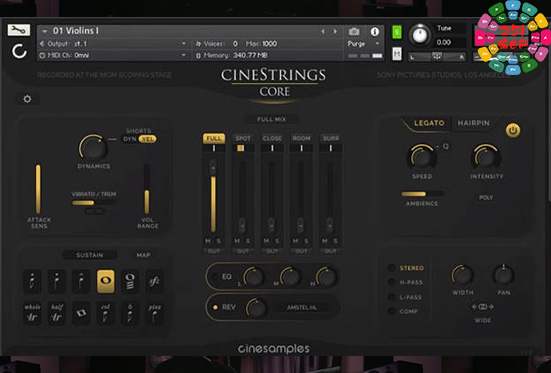Open the Kontakt wrench edit mode
Screen dimensions: 551x373
pyautogui.click(x=19, y=30)
